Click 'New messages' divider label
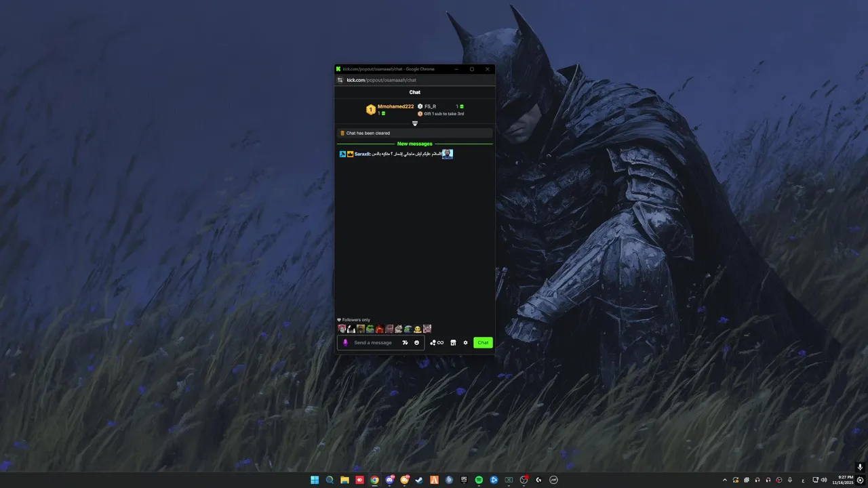 [x=414, y=144]
